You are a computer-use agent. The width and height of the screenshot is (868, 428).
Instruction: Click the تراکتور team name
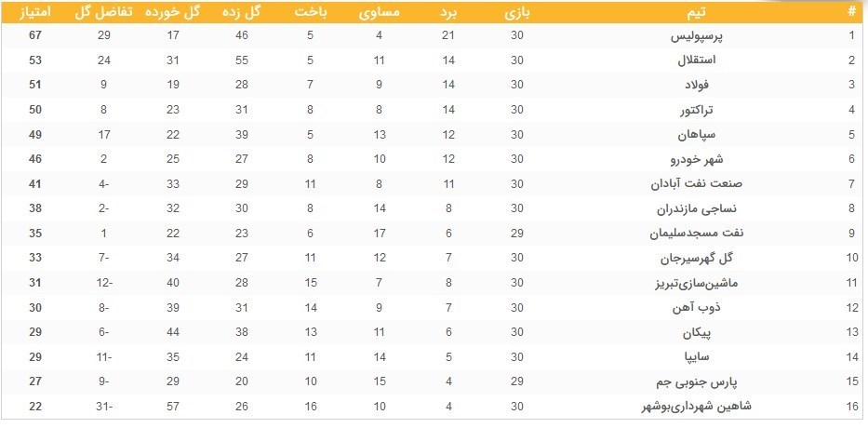tap(698, 110)
